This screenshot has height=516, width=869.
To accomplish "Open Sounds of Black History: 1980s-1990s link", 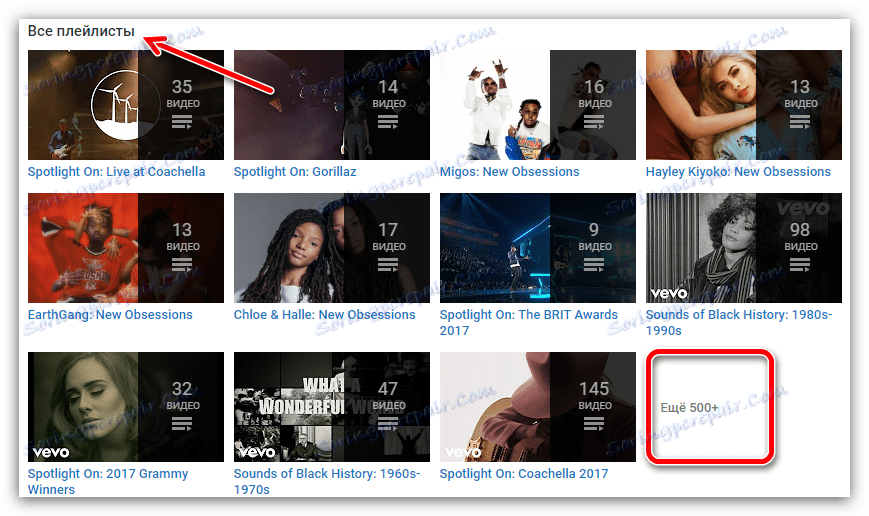I will point(739,323).
